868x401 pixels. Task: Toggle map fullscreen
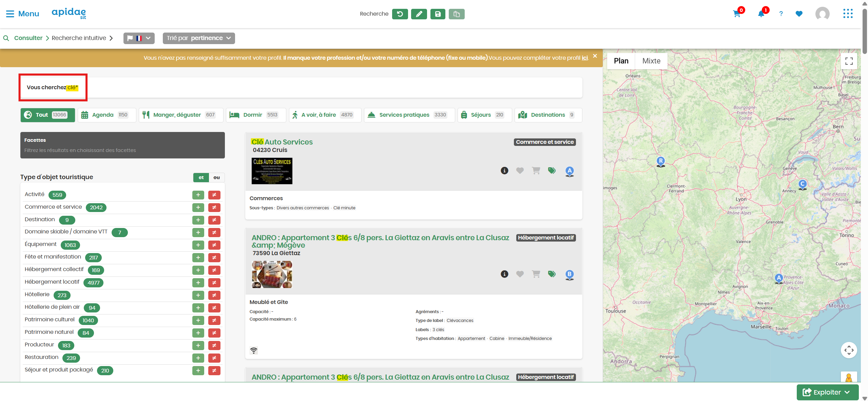(x=849, y=61)
